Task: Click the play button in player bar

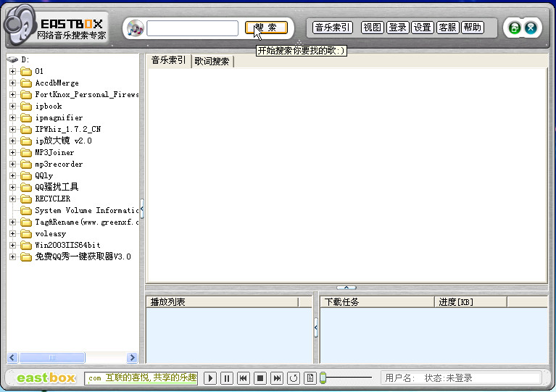Action: pyautogui.click(x=210, y=378)
